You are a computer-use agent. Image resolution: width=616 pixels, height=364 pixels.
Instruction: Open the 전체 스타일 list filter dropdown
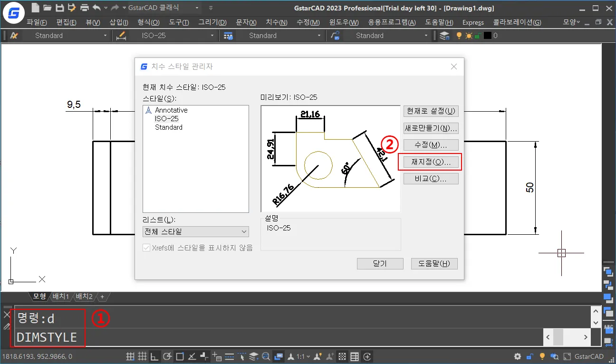click(196, 232)
